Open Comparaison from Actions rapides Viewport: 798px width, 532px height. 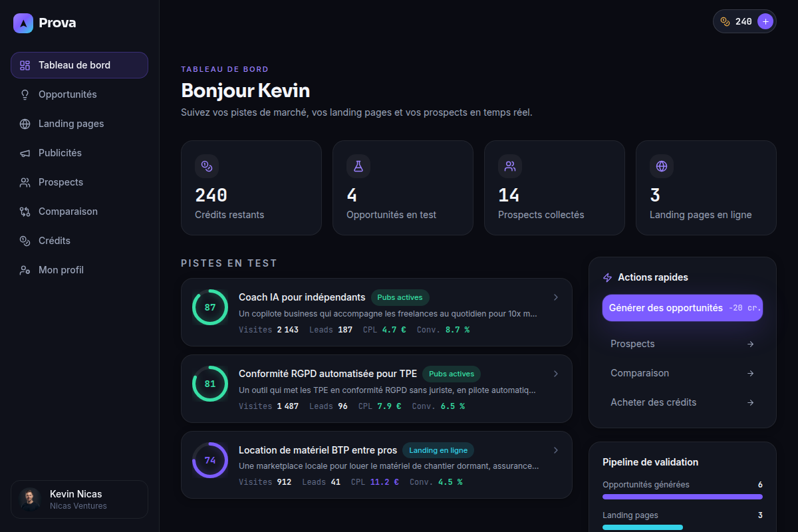coord(682,373)
